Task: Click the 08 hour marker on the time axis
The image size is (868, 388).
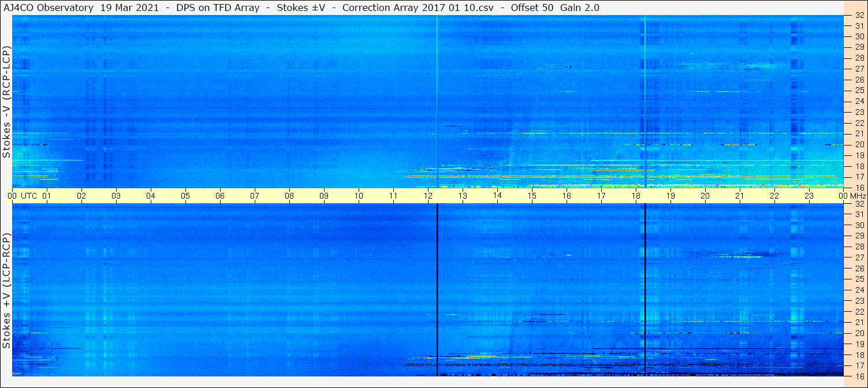Action: click(x=289, y=196)
